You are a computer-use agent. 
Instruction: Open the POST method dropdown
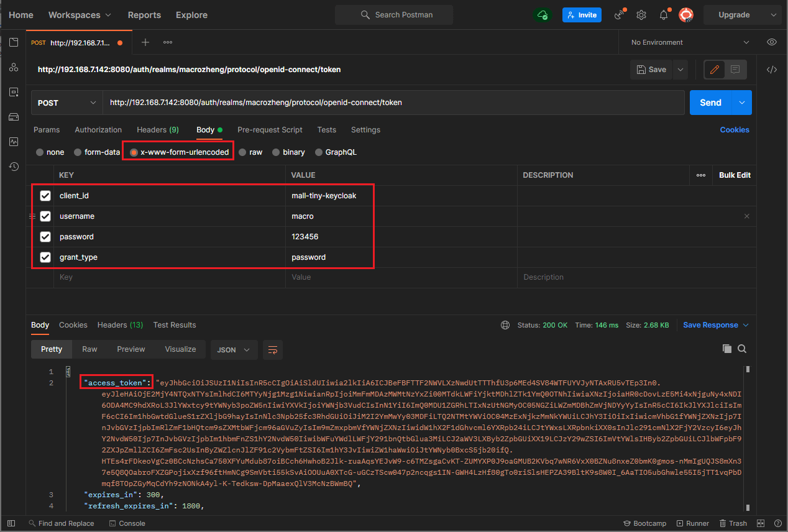tap(67, 103)
